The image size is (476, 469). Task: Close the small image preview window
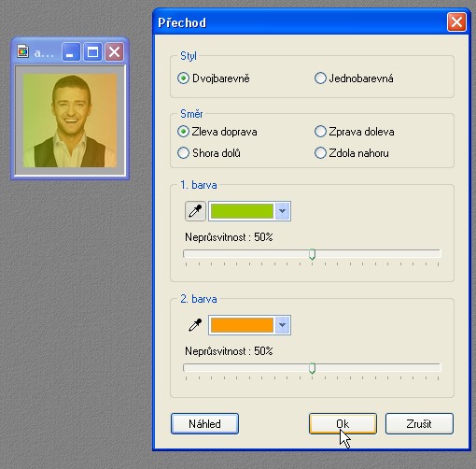click(x=114, y=51)
